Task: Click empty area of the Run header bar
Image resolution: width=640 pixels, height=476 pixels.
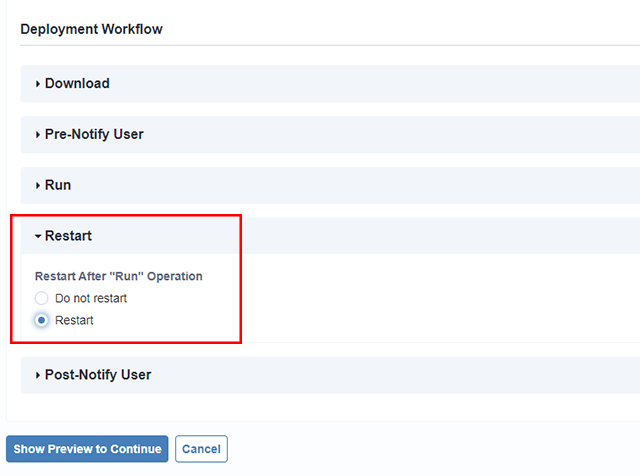Action: tap(350, 186)
